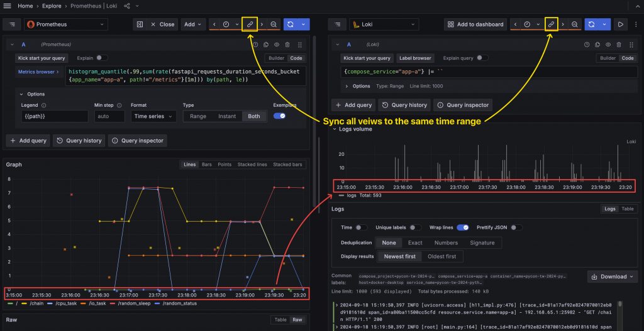Duplicate Loki query A

pyautogui.click(x=597, y=45)
